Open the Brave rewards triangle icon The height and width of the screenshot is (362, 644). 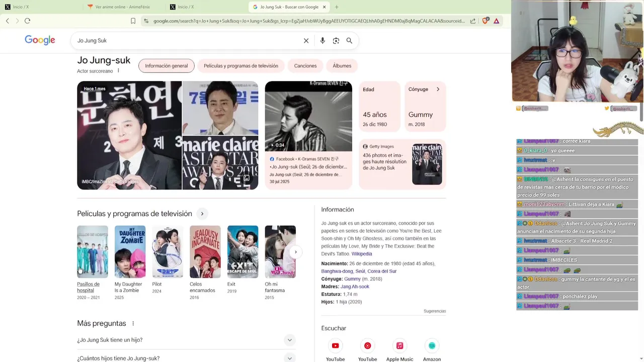click(x=497, y=21)
